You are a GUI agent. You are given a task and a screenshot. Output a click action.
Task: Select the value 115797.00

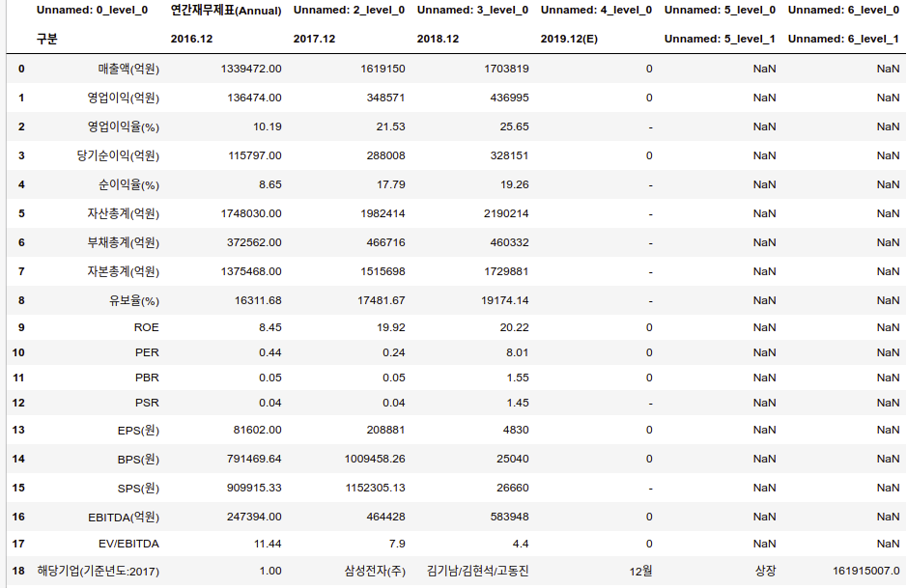(x=254, y=155)
